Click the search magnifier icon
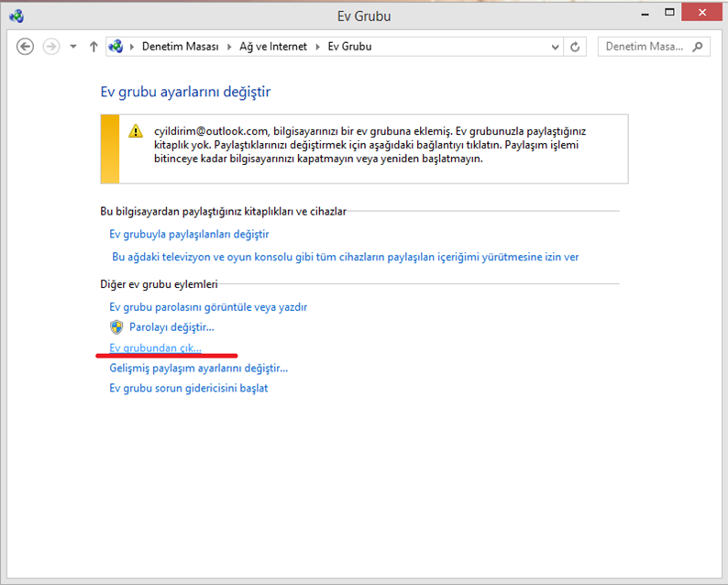 point(698,47)
